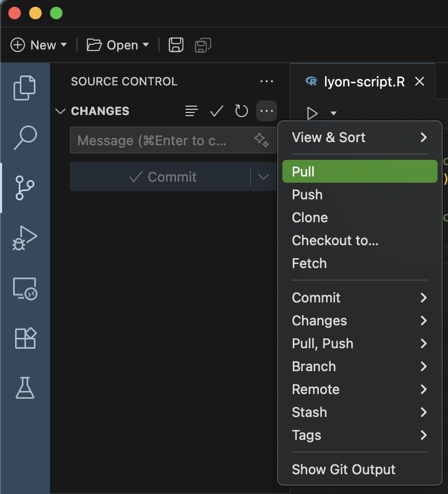Screen dimensions: 448x494
Task: Refresh the source control repository
Action: tap(241, 111)
